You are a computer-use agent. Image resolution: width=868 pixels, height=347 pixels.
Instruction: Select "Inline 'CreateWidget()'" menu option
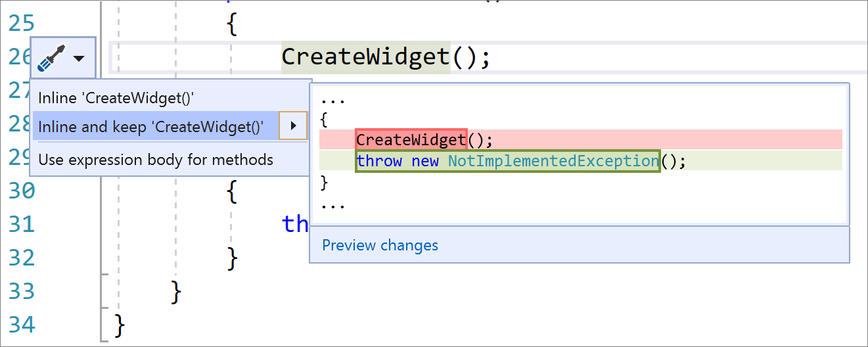point(116,98)
